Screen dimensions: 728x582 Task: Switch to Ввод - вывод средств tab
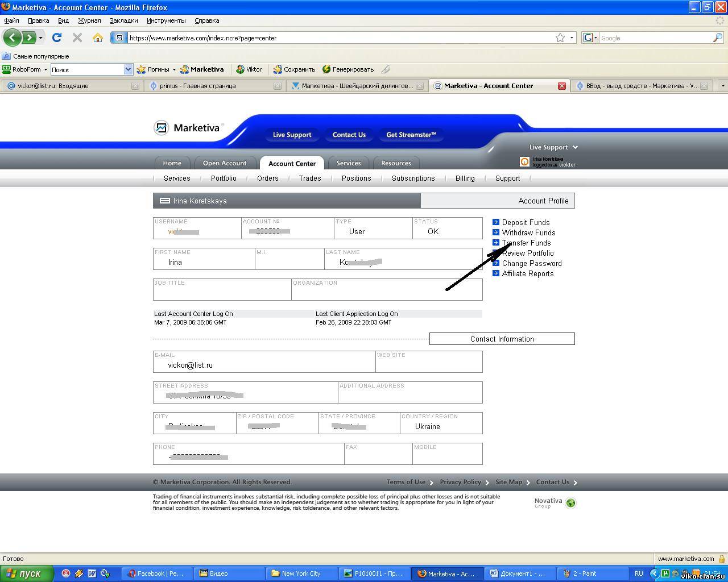[x=642, y=86]
